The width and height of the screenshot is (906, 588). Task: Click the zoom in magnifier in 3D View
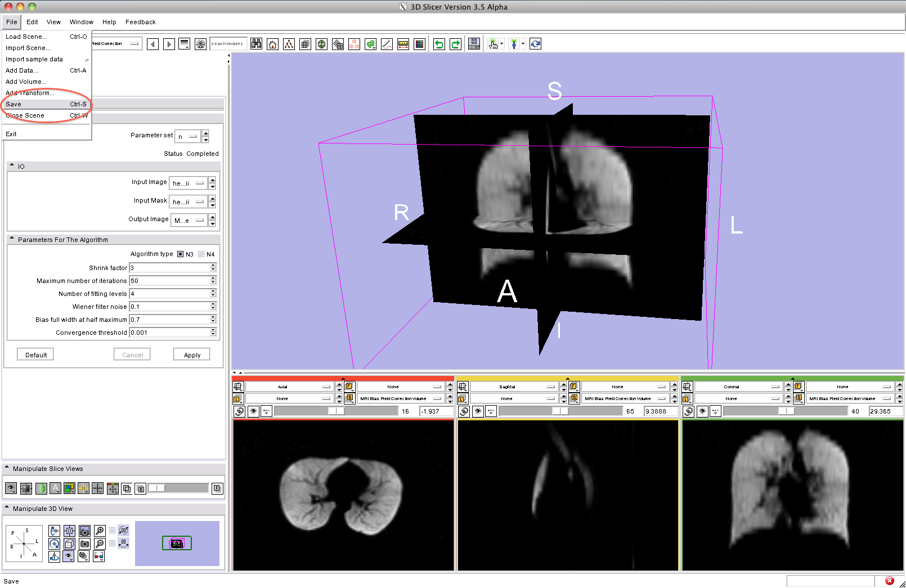100,531
